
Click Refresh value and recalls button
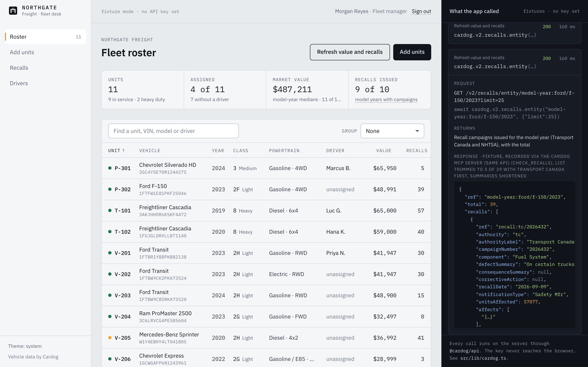click(350, 52)
